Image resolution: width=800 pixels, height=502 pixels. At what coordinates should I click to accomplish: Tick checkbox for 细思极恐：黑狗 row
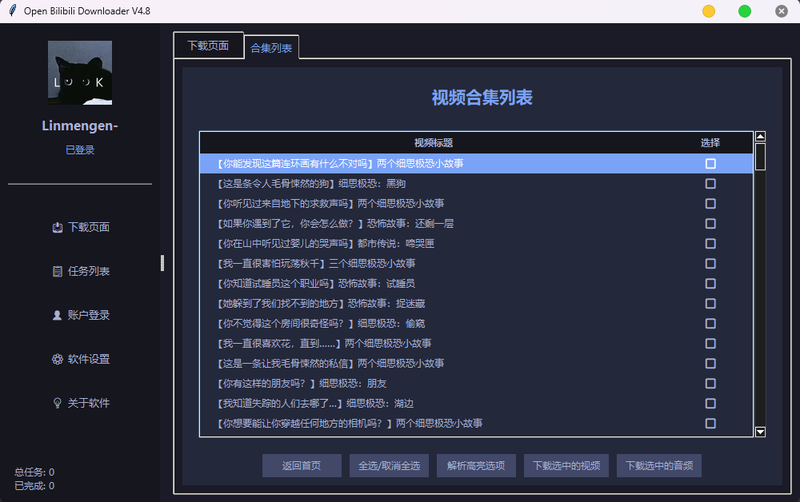tap(710, 183)
